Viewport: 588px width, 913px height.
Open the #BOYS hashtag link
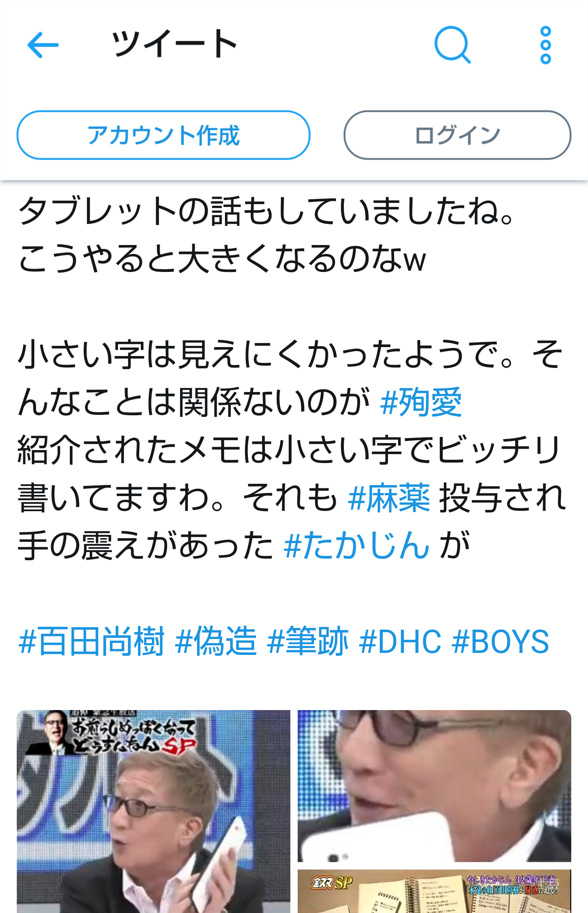pyautogui.click(x=501, y=641)
